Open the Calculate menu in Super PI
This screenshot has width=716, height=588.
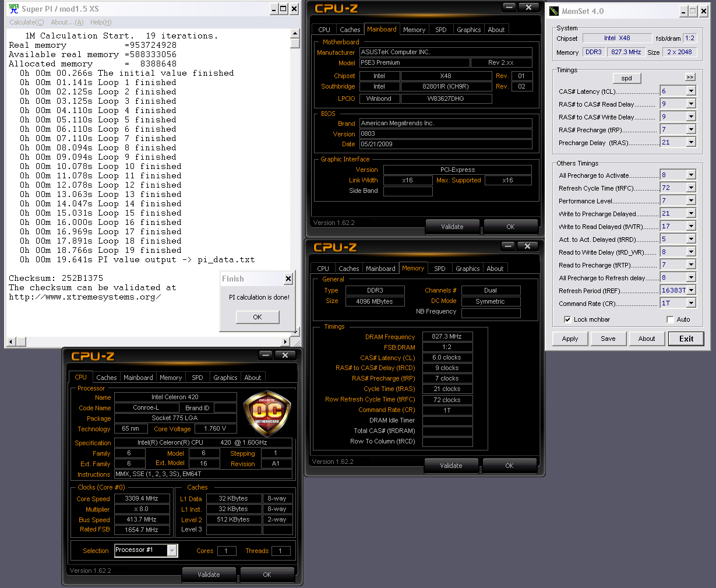coord(26,22)
